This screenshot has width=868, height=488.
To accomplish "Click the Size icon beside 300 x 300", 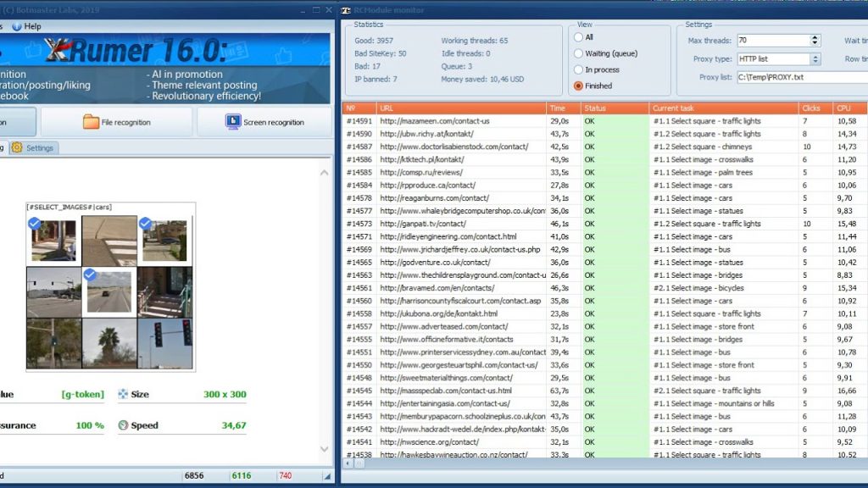I will pos(123,394).
